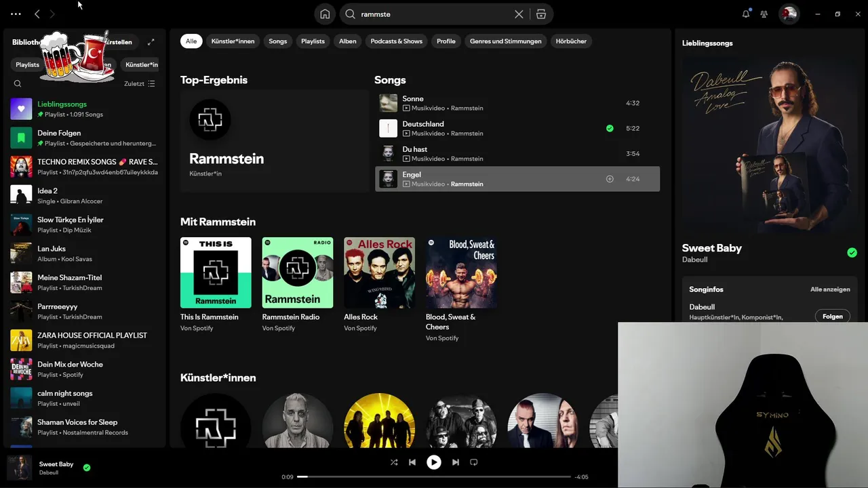Open the Engel song thumbnail
Screen dimensions: 868x488
(x=388, y=179)
